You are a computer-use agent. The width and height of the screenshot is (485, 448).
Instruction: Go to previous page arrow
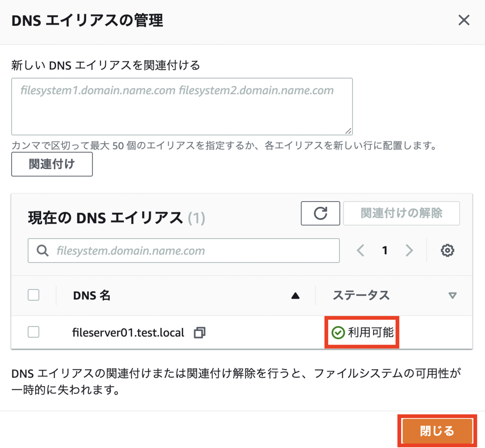[x=361, y=250]
